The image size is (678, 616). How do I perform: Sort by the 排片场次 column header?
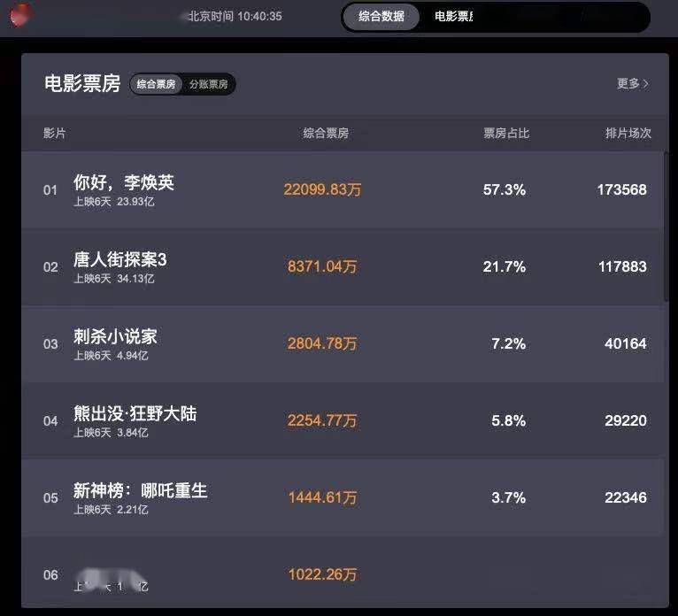click(x=628, y=133)
